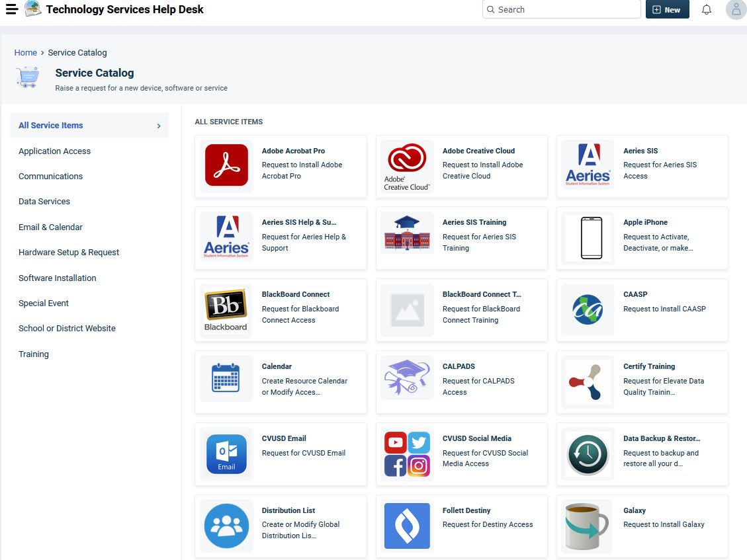This screenshot has width=747, height=560.
Task: Click the Apple iPhone phone icon
Action: pos(592,237)
